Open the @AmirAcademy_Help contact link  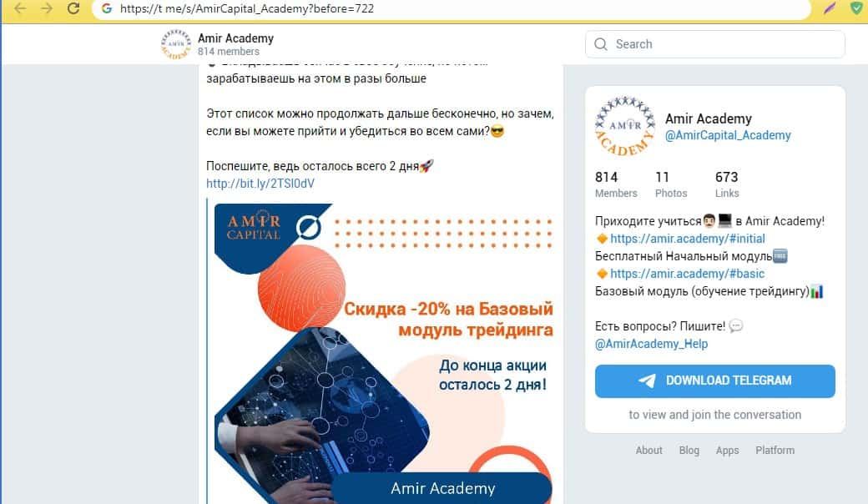click(x=651, y=344)
